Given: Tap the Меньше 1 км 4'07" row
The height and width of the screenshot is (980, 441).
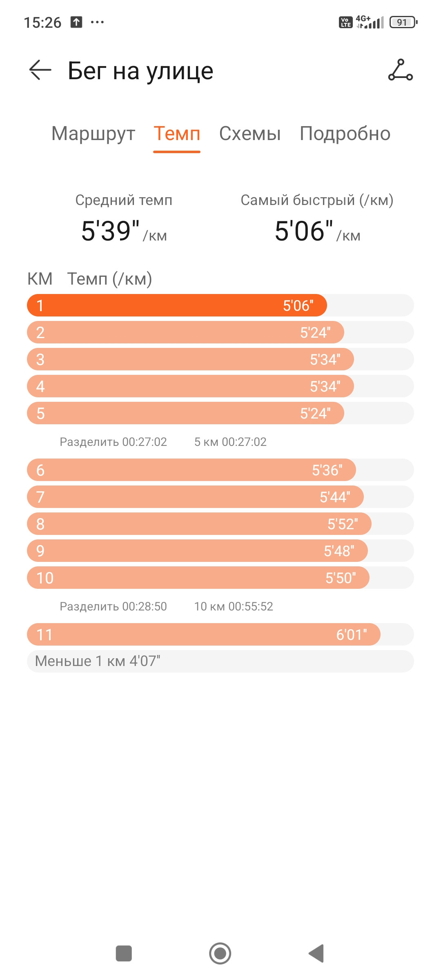Looking at the screenshot, I should 220,661.
